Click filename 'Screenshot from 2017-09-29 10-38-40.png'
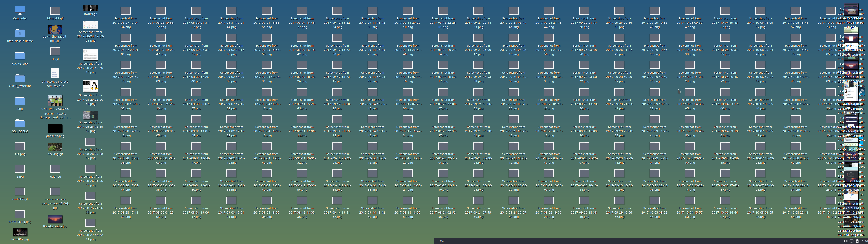This screenshot has width=868, height=244. coord(655,23)
